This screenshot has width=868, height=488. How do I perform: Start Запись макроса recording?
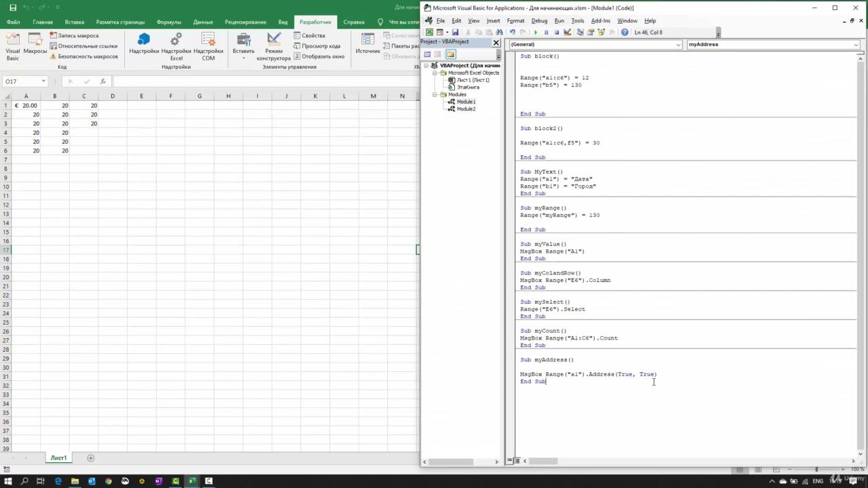(x=74, y=35)
